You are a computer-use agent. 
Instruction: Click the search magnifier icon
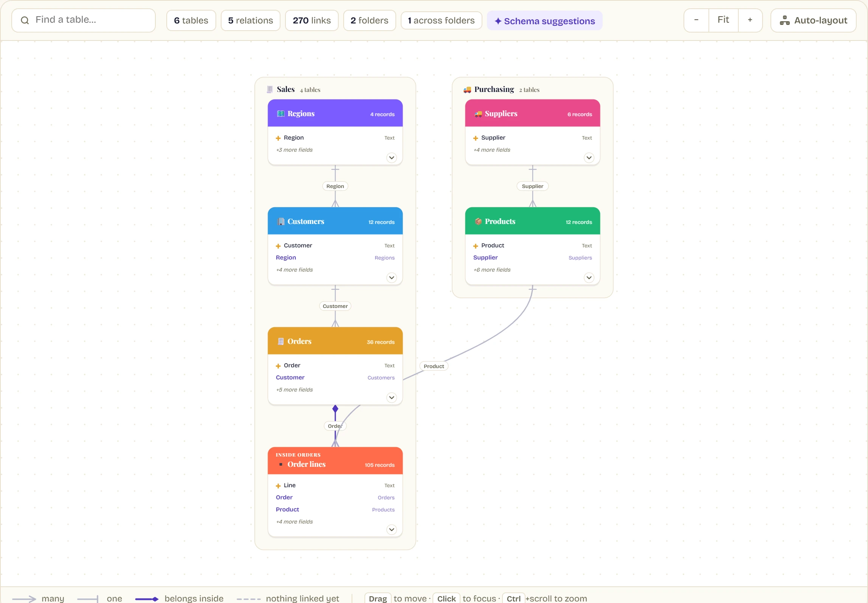[25, 20]
